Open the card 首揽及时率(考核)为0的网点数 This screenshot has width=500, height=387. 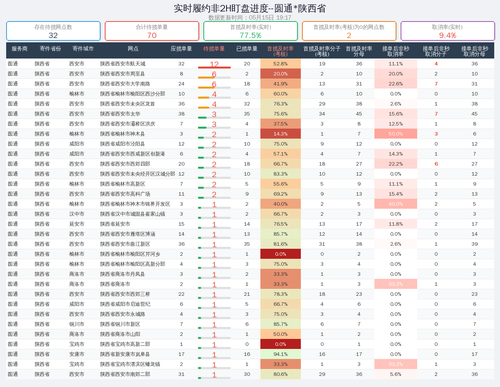click(x=349, y=31)
